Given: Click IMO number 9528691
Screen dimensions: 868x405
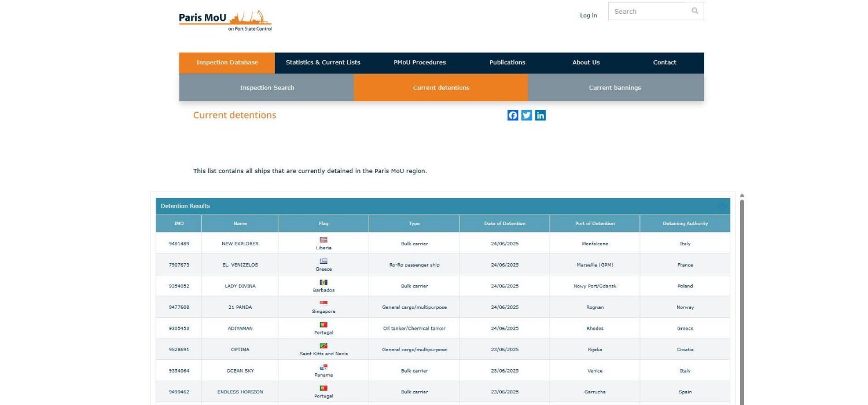Looking at the screenshot, I should click(x=179, y=349).
